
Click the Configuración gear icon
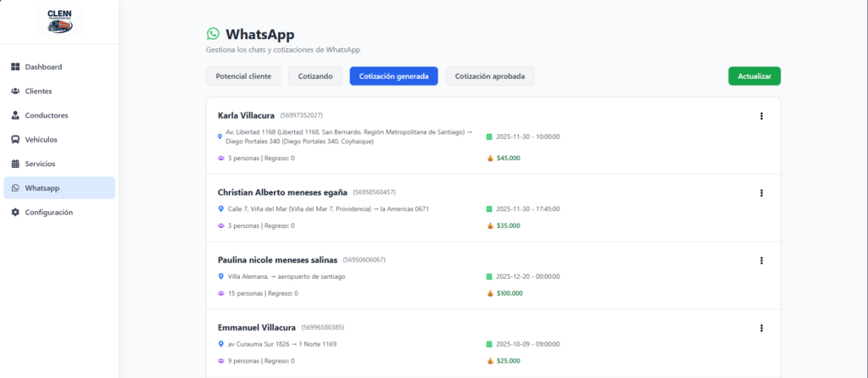click(x=15, y=213)
